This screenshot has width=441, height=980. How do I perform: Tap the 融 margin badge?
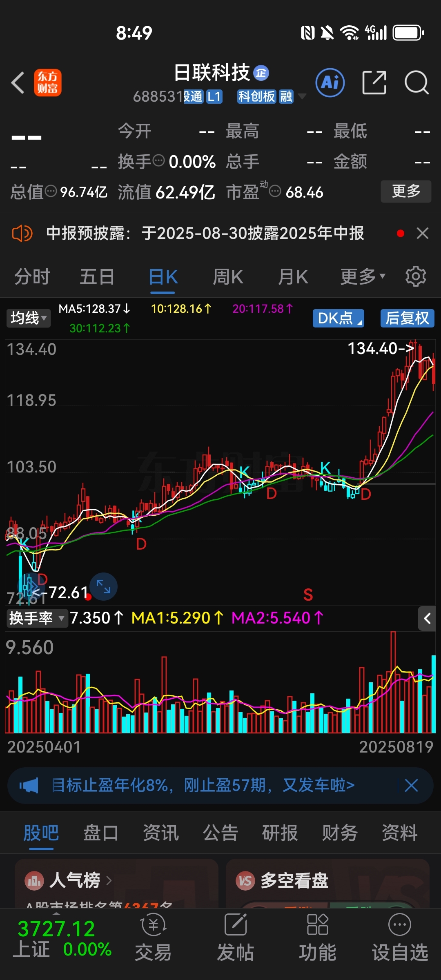pos(286,97)
